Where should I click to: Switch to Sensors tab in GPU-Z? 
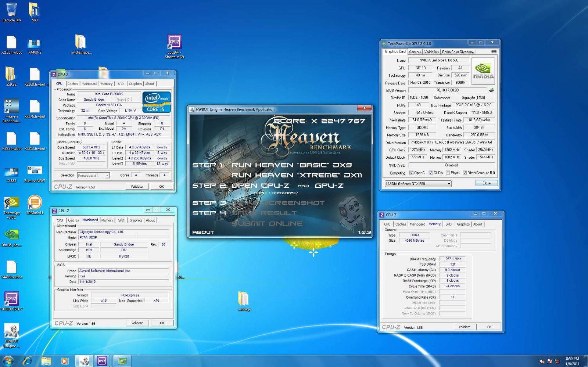(x=415, y=52)
